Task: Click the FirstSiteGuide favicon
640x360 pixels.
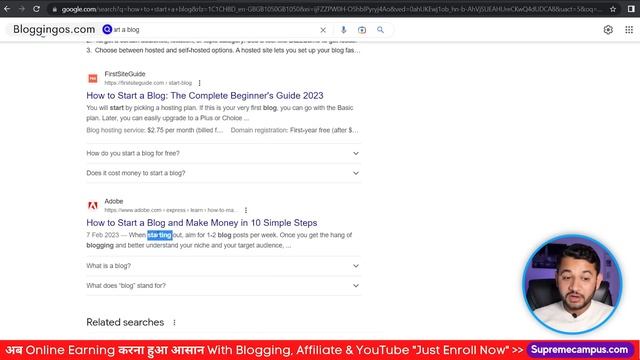Action: click(93, 78)
